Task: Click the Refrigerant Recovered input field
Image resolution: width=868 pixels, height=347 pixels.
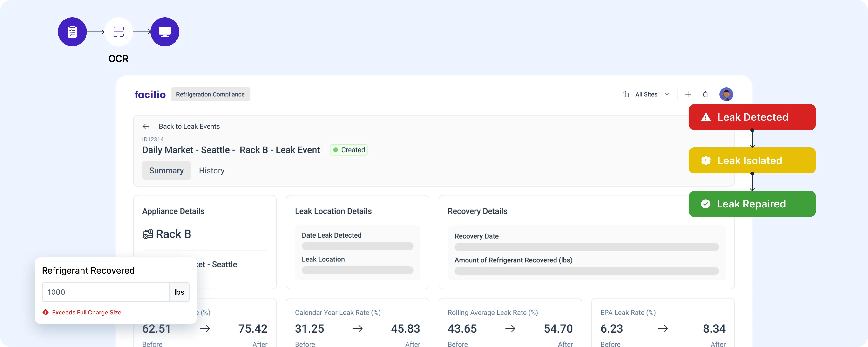Action: pyautogui.click(x=105, y=292)
